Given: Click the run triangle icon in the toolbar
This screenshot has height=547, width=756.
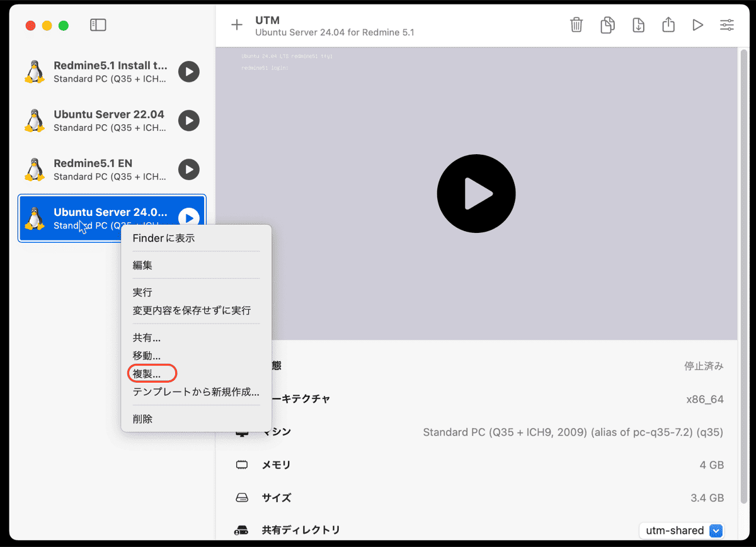Looking at the screenshot, I should click(697, 25).
